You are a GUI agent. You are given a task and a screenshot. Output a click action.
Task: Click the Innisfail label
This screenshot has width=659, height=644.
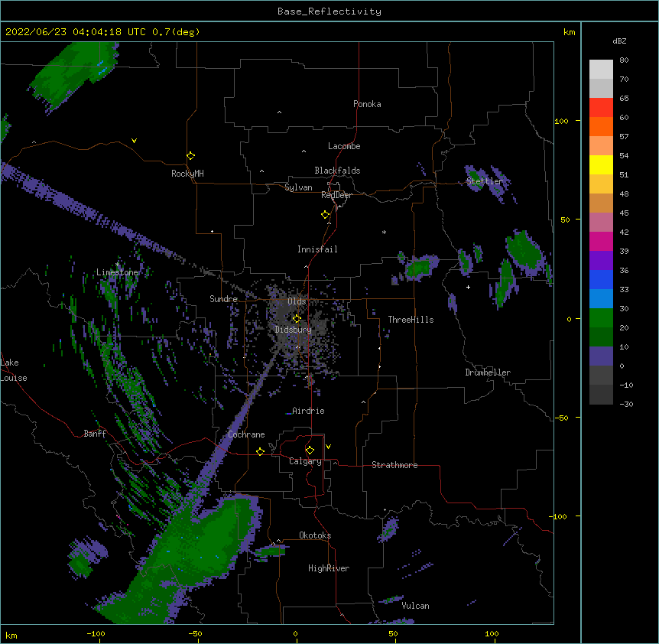click(317, 249)
